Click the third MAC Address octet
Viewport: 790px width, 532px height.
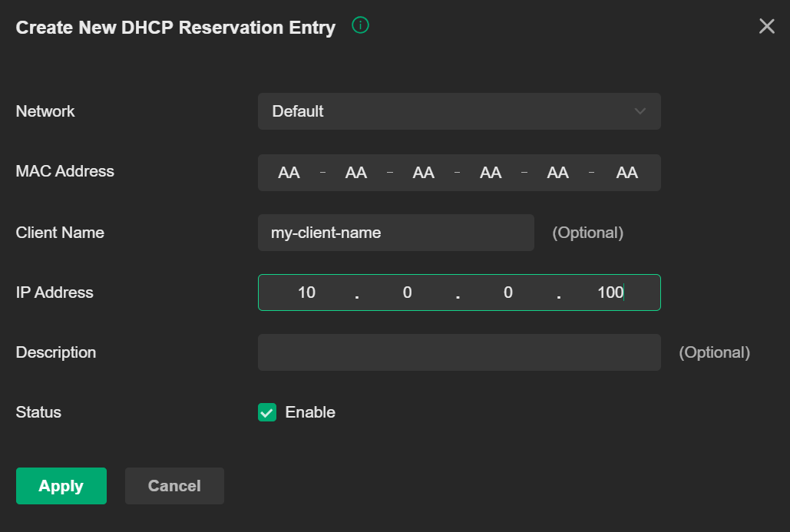tap(424, 173)
